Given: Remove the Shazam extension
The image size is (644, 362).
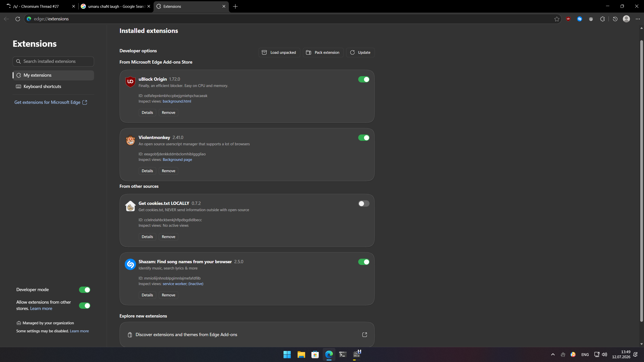Looking at the screenshot, I should [168, 295].
